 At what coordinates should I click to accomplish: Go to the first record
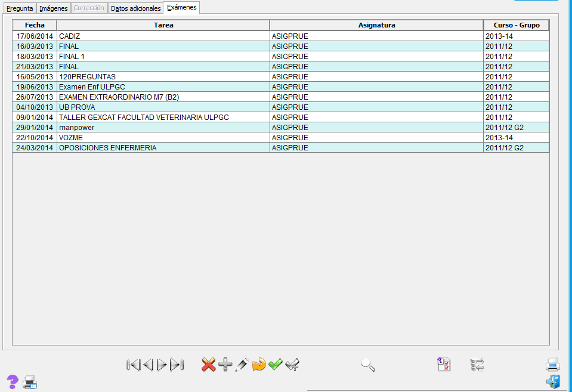pyautogui.click(x=133, y=365)
